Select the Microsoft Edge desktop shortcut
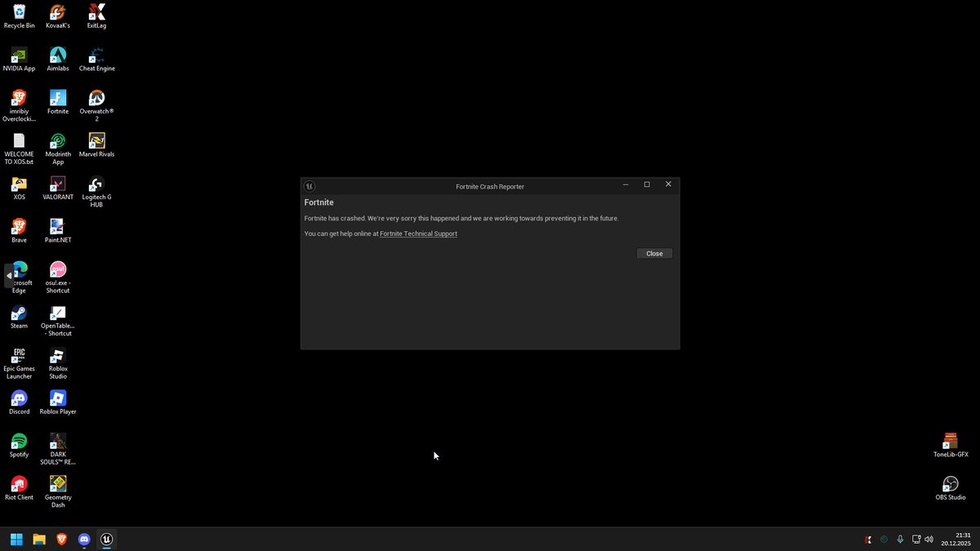Image resolution: width=980 pixels, height=551 pixels. (x=19, y=278)
